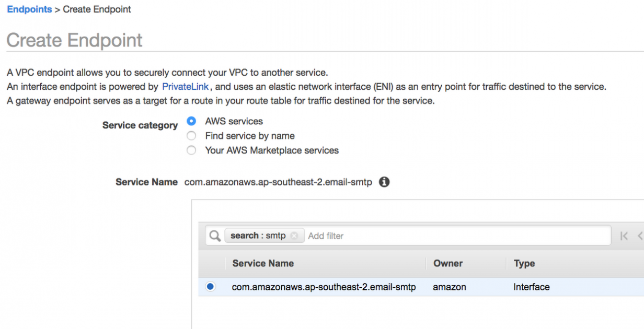Choose Your AWS Marketplace services option
The height and width of the screenshot is (329, 644).
pos(191,150)
